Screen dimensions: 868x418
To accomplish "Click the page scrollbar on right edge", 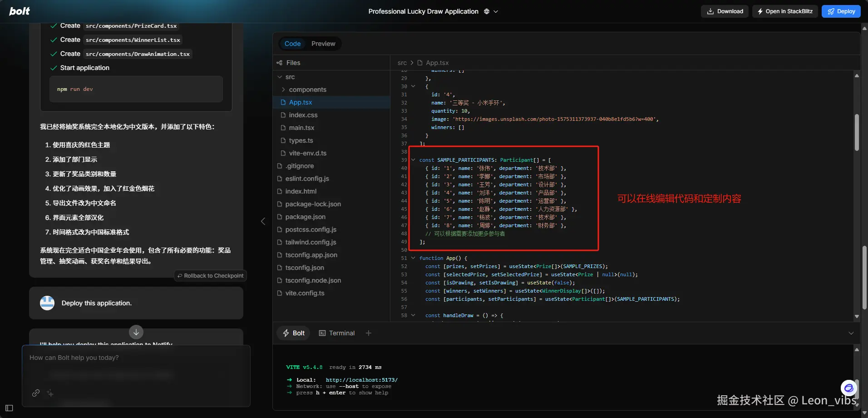I will pos(864,277).
